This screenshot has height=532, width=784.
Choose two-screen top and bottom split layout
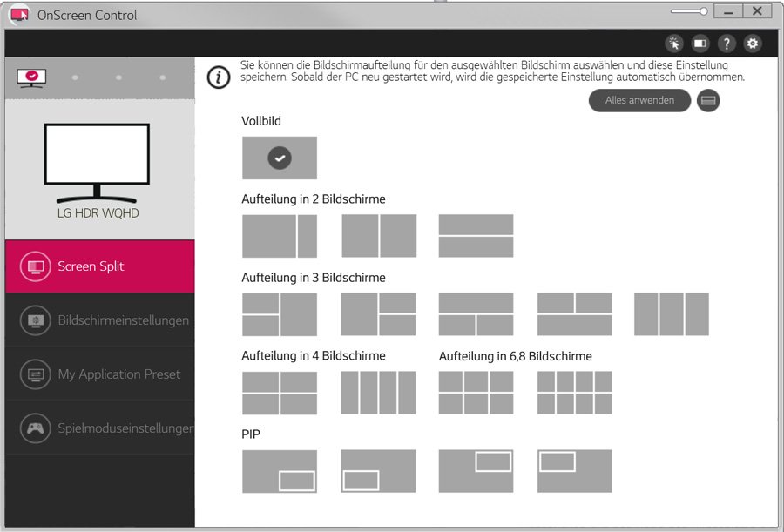[476, 236]
